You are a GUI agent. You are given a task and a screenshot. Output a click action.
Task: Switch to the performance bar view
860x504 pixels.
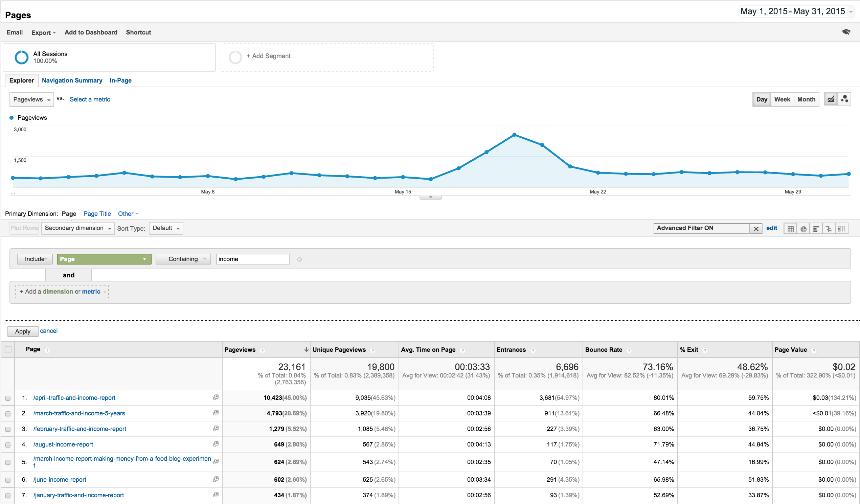coord(816,229)
